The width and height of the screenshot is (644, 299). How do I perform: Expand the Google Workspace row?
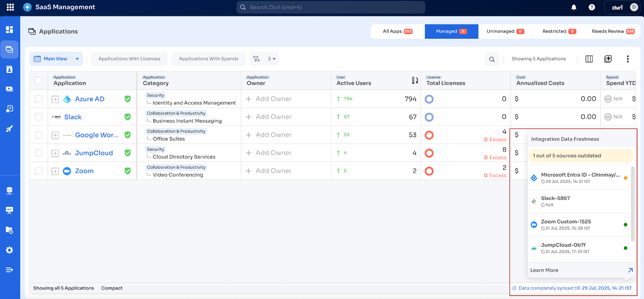point(55,135)
